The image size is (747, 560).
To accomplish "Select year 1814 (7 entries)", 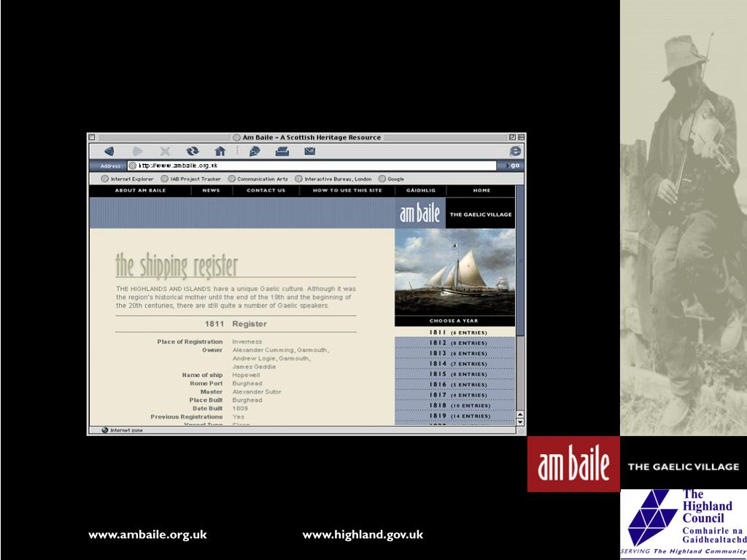I will pos(455,364).
